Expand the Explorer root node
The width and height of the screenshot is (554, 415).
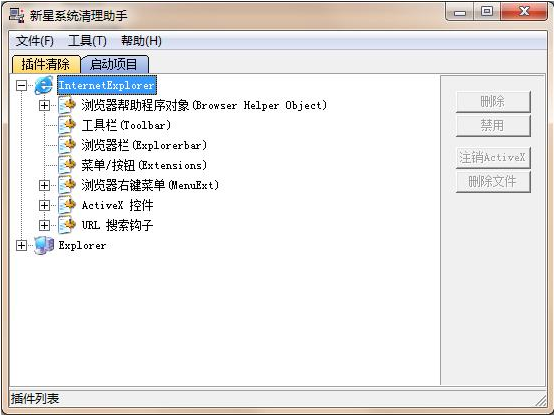(x=22, y=245)
